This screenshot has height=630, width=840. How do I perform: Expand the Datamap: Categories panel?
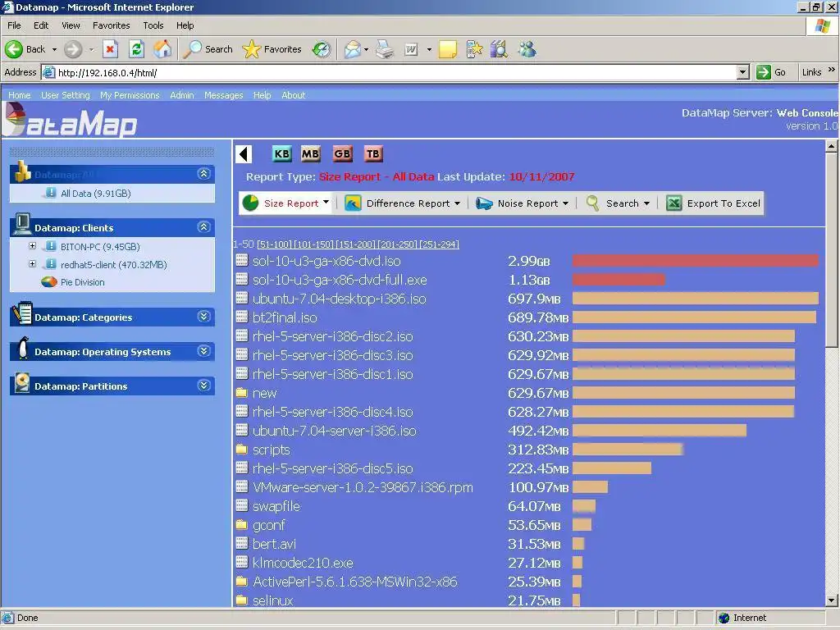[x=204, y=317]
